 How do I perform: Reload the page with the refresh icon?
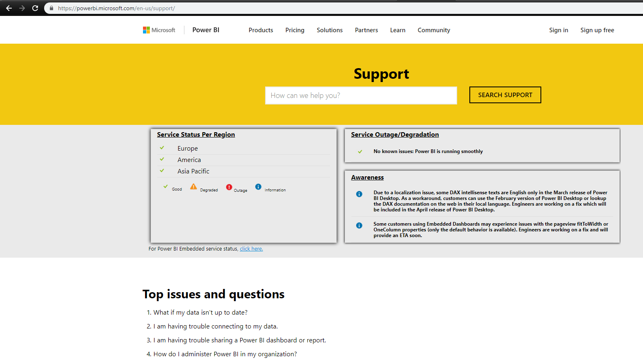(x=35, y=8)
